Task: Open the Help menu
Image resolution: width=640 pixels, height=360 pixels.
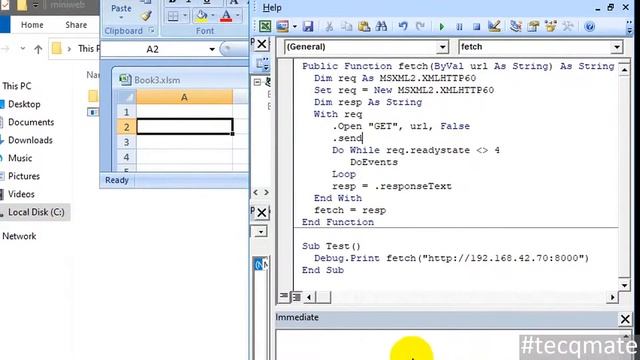Action: 272,8
